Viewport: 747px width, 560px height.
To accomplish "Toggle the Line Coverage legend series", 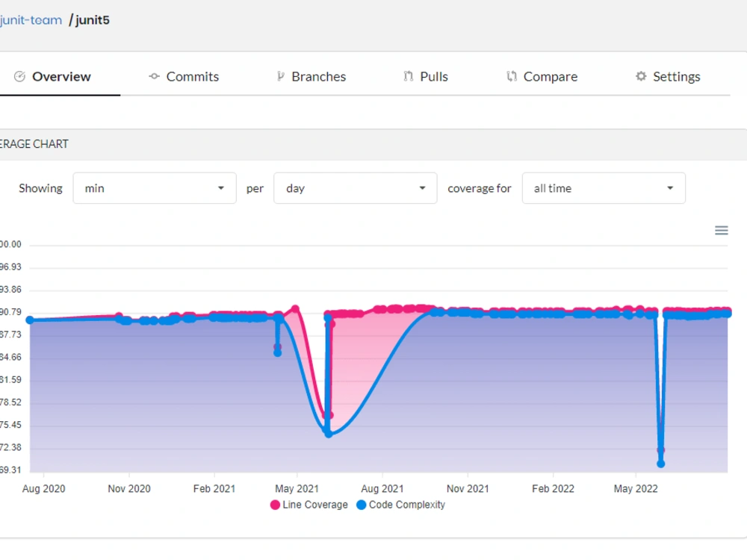I will point(309,505).
